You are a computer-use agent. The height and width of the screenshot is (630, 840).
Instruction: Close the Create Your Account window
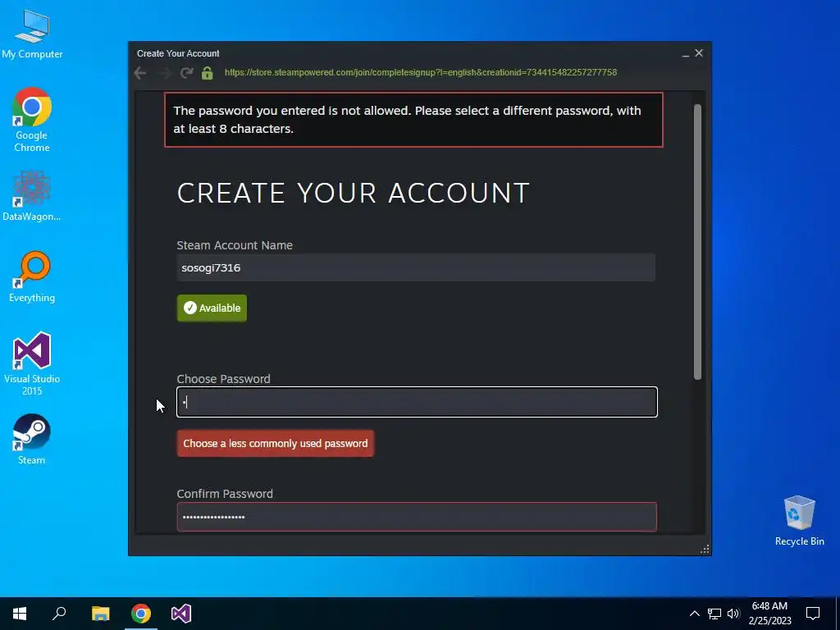[699, 53]
